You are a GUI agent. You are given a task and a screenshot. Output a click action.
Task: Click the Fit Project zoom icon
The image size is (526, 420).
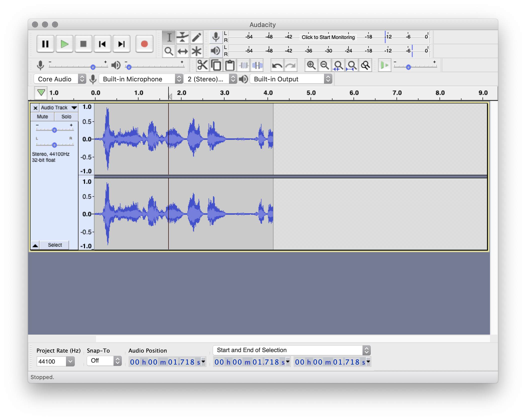352,65
